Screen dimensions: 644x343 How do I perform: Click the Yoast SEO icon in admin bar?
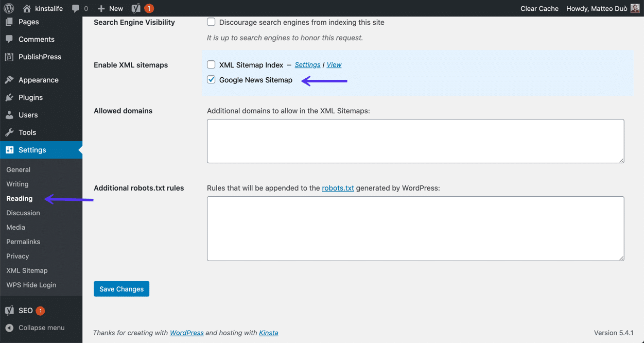pos(136,8)
